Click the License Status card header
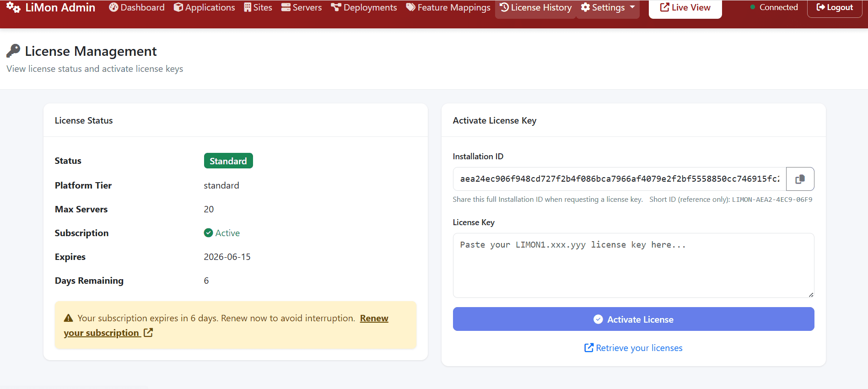 [236, 120]
